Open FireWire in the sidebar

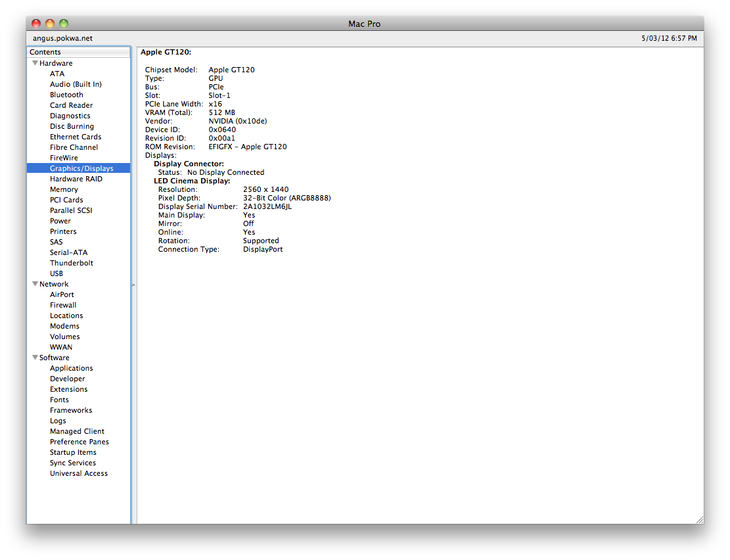click(64, 158)
